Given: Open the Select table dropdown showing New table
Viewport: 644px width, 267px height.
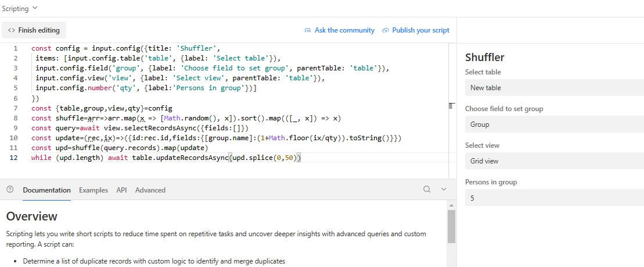Looking at the screenshot, I should point(555,88).
